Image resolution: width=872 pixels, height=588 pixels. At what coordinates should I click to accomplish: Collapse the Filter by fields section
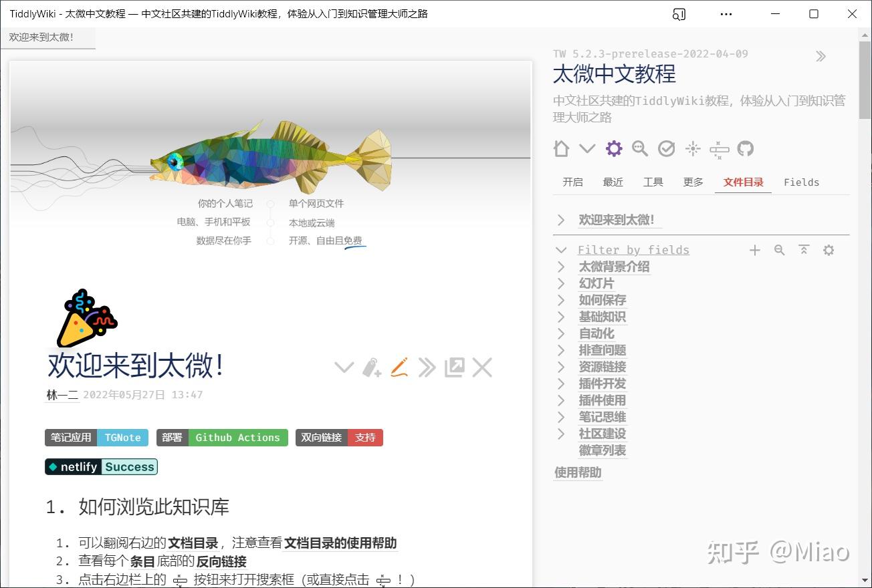[x=561, y=249]
